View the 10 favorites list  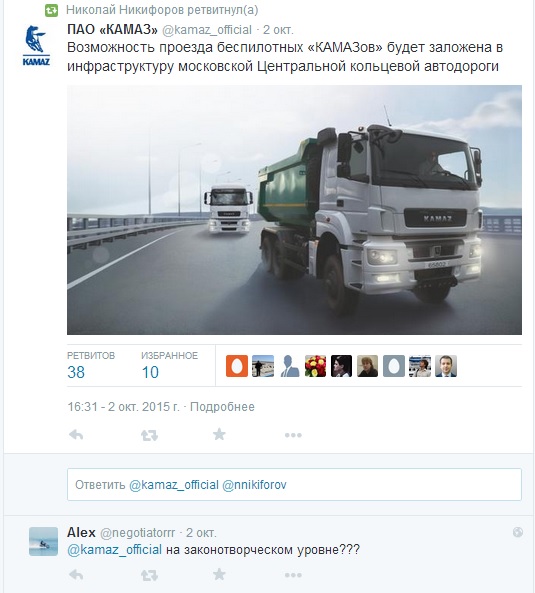[x=169, y=365]
